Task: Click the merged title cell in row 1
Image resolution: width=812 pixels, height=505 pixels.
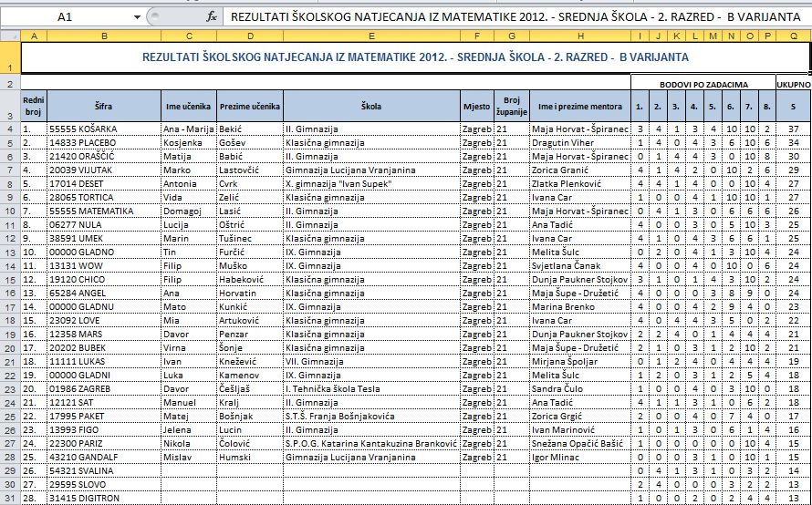Action: tap(416, 57)
